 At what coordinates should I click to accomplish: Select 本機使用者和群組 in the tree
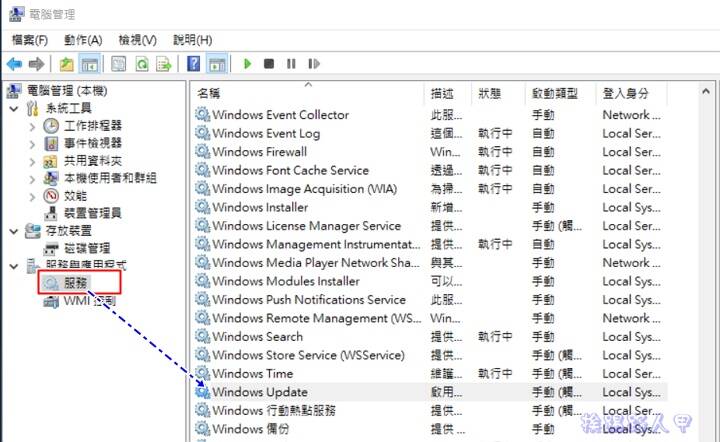coord(110,178)
